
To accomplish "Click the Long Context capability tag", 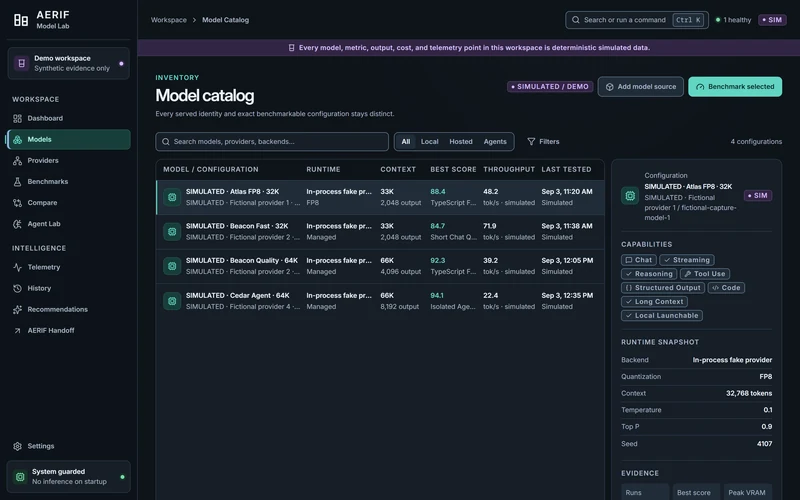I will point(654,302).
